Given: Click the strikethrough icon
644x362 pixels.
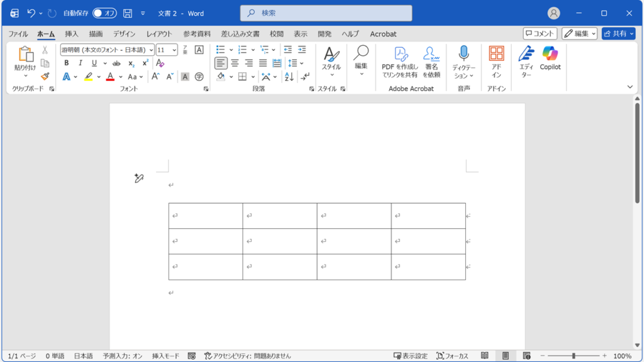Looking at the screenshot, I should coord(116,63).
